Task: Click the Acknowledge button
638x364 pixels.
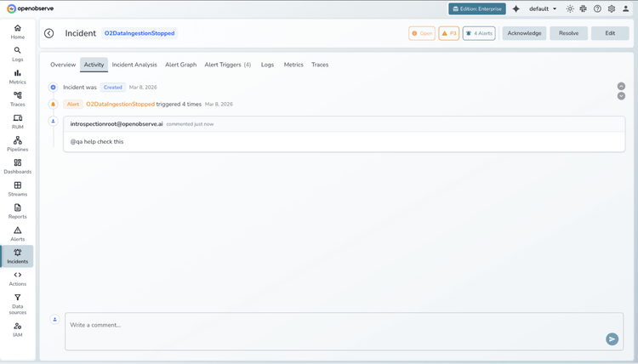Action: pyautogui.click(x=524, y=33)
